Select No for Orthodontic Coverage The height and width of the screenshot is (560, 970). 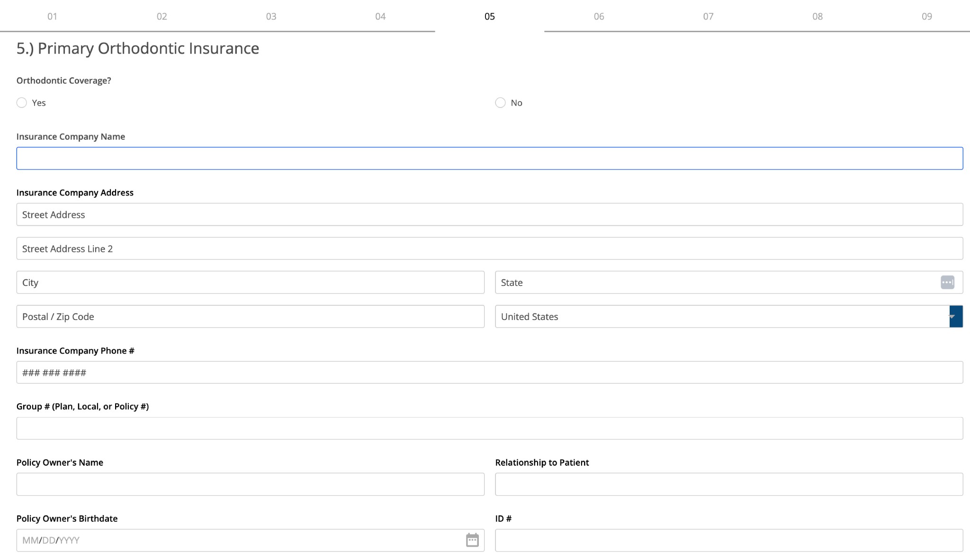point(501,103)
